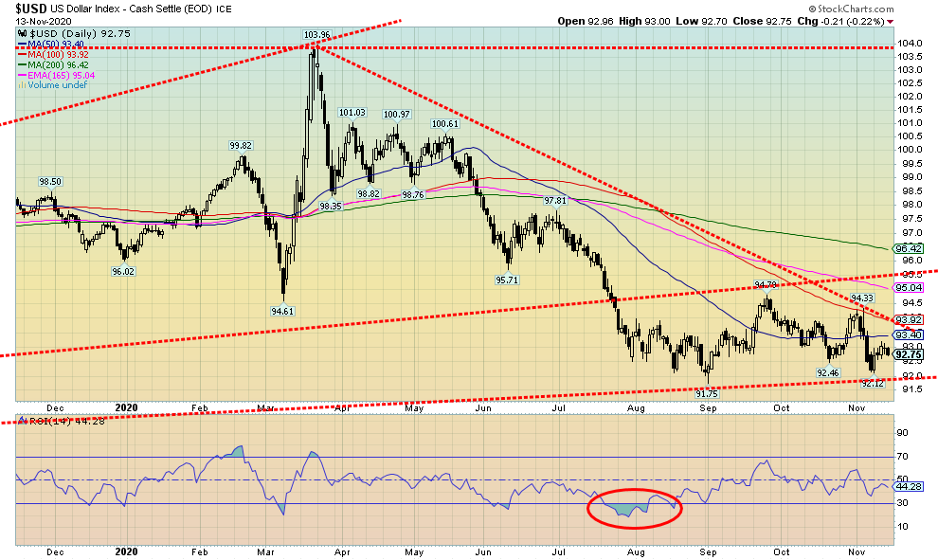The image size is (938, 560).
Task: Click the 2020 label on lower time axis
Action: [x=126, y=551]
